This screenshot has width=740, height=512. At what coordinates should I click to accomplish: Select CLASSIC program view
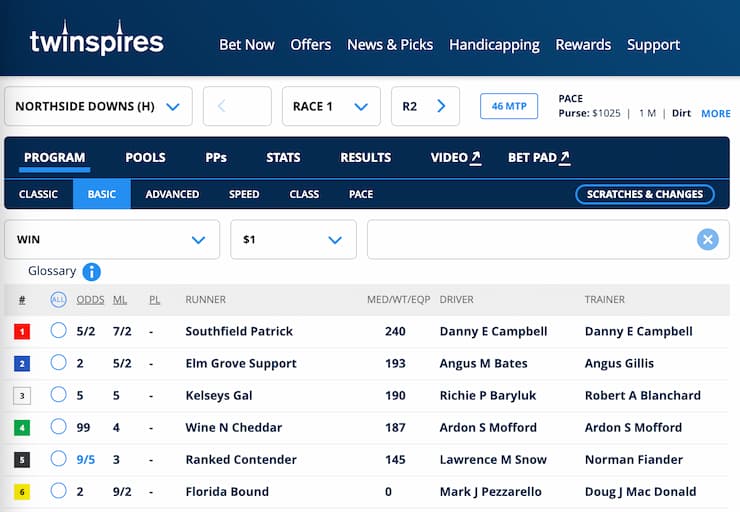pyautogui.click(x=38, y=194)
